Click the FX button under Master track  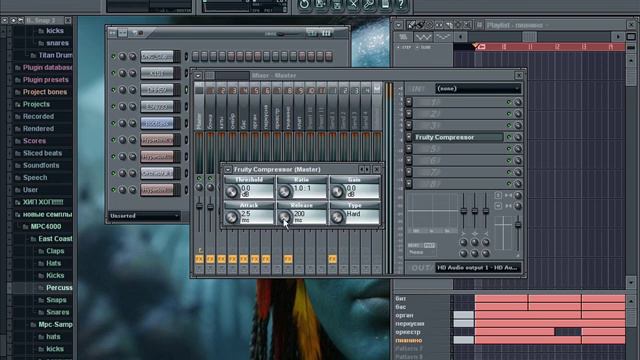(199, 259)
